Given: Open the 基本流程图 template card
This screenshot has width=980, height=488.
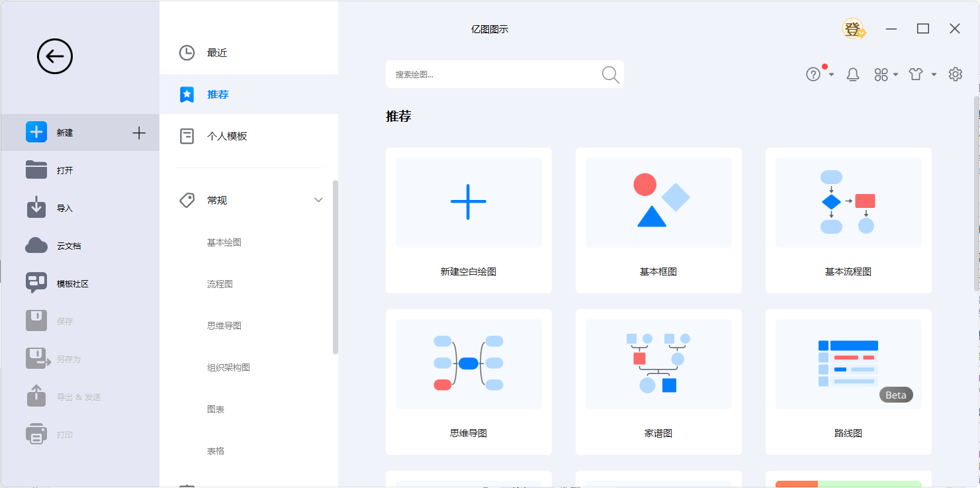Looking at the screenshot, I should click(848, 220).
